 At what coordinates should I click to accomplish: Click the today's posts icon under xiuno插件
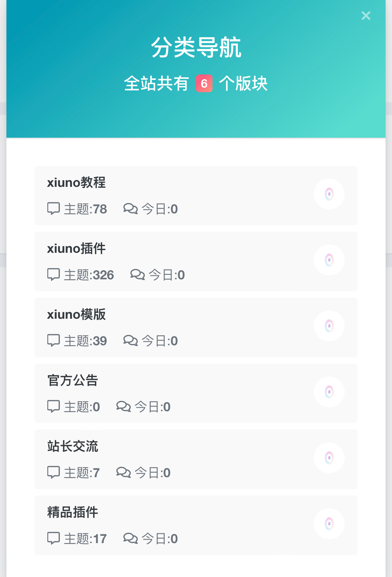[137, 275]
